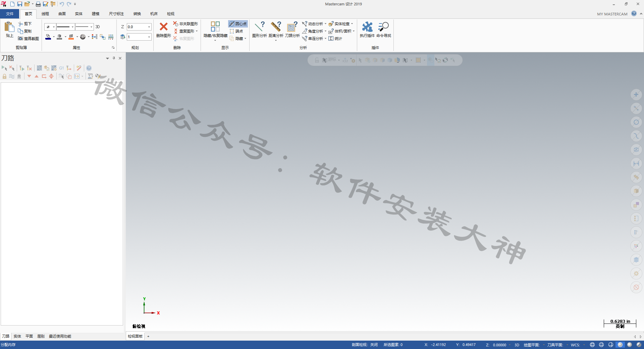
Task: Click move insert arrow up icon
Action: (37, 76)
